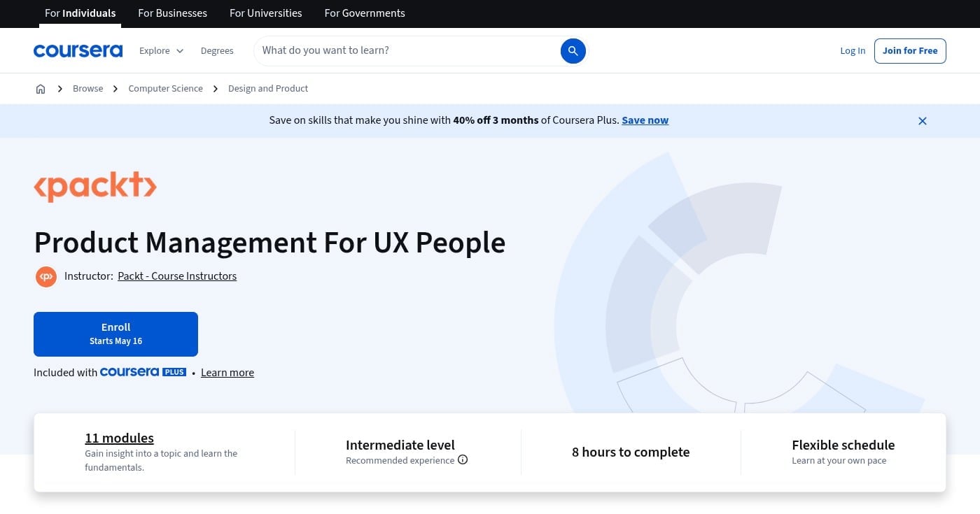980x514 pixels.
Task: Switch to the For Individuals tab
Action: (80, 13)
